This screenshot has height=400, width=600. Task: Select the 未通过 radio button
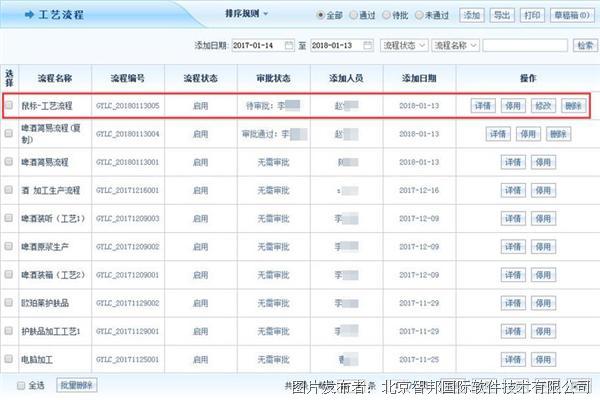419,15
